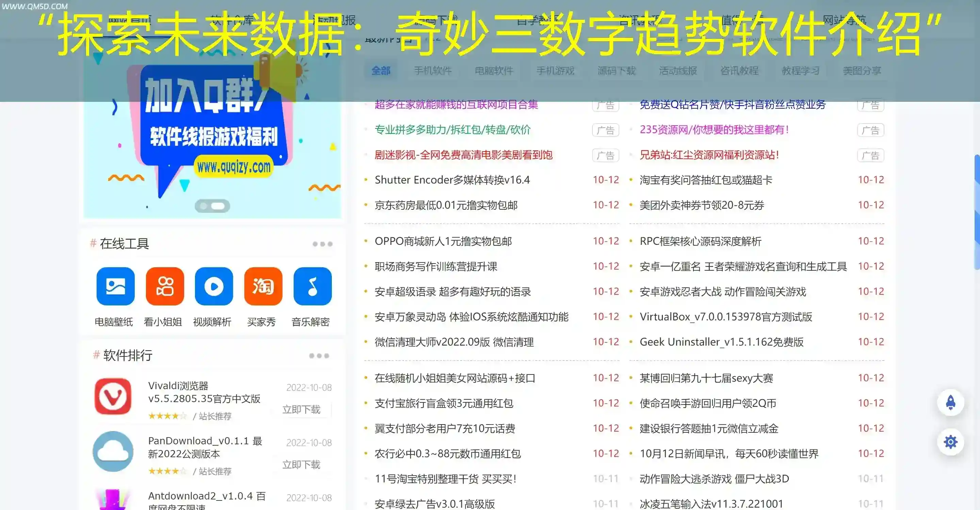Open 专业拼多多助力/拆红包 ad link
The height and width of the screenshot is (510, 980).
[452, 130]
